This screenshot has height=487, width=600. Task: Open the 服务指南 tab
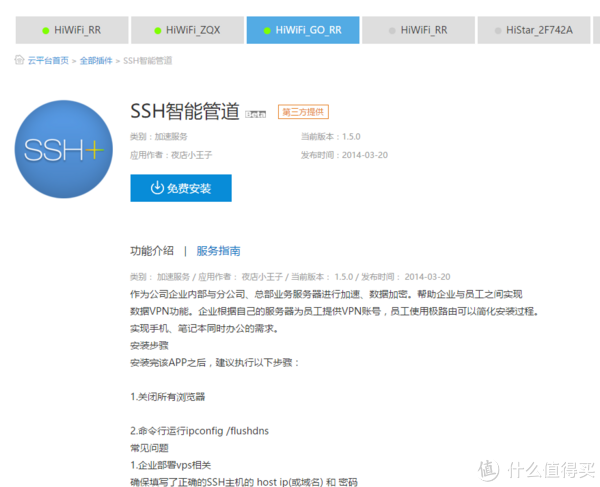click(x=218, y=251)
